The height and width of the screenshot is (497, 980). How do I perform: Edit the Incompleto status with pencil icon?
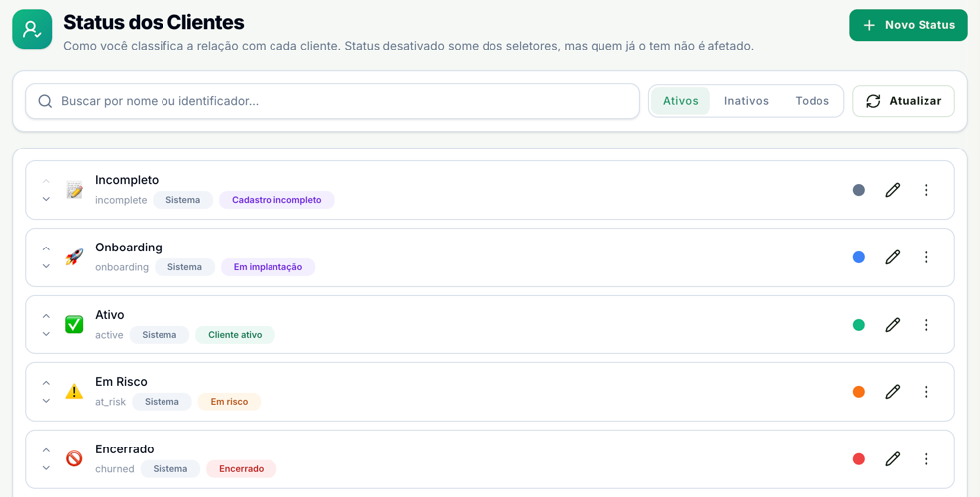pos(893,190)
